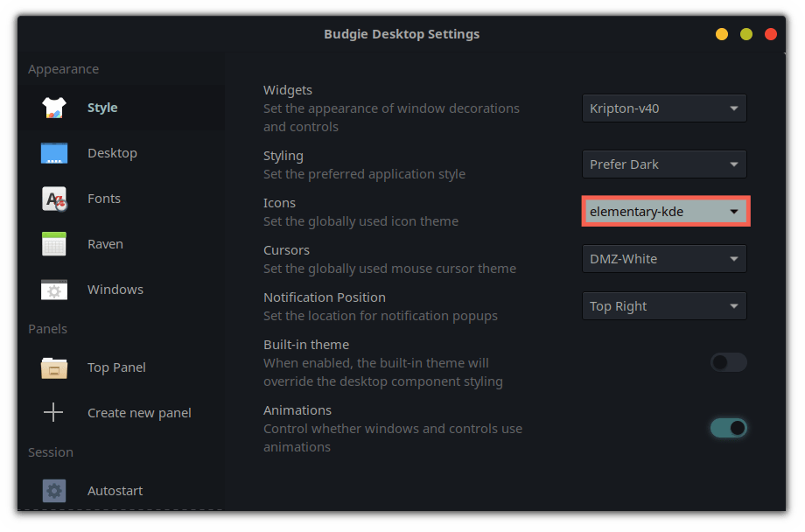Image resolution: width=805 pixels, height=532 pixels.
Task: Close the Budgie Desktop Settings window
Action: (771, 34)
